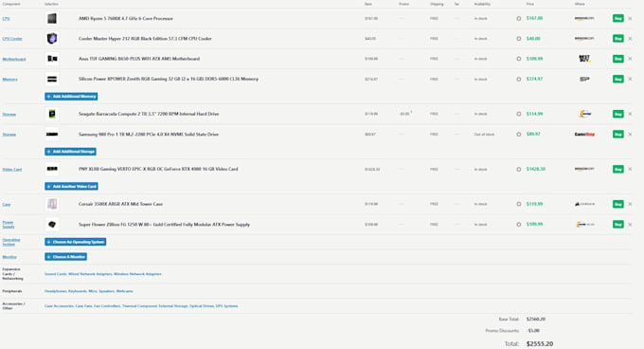Viewport: 644px width, 349px height.
Task: Click the Silicon Power logo in the Memory row
Action: (x=584, y=79)
